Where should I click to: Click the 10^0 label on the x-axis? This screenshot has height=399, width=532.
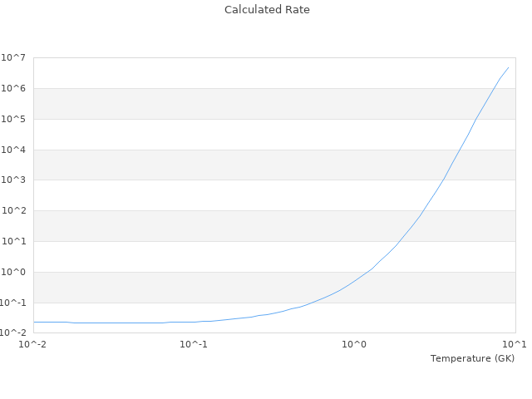click(x=355, y=344)
